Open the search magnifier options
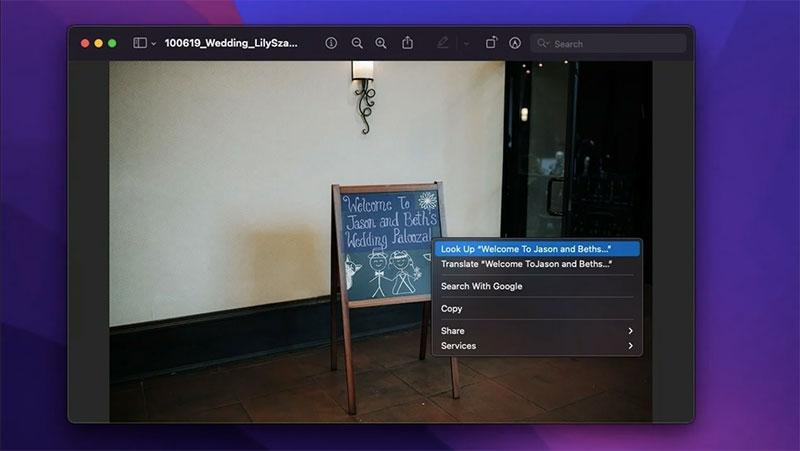The image size is (800, 451). point(543,43)
